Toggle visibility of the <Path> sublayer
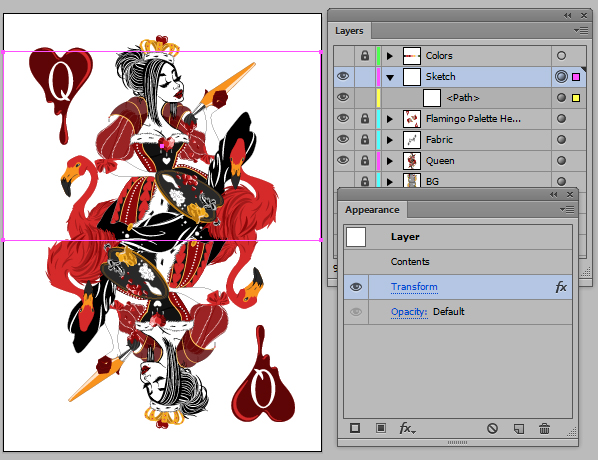The image size is (598, 460). [343, 97]
